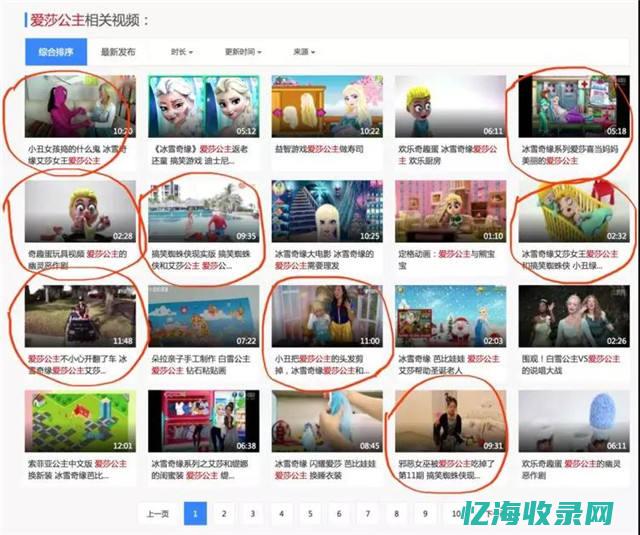Open thumbnail of 邪恶女巫被爱莎公主吃掉了 video
The image size is (640, 535).
click(x=451, y=421)
